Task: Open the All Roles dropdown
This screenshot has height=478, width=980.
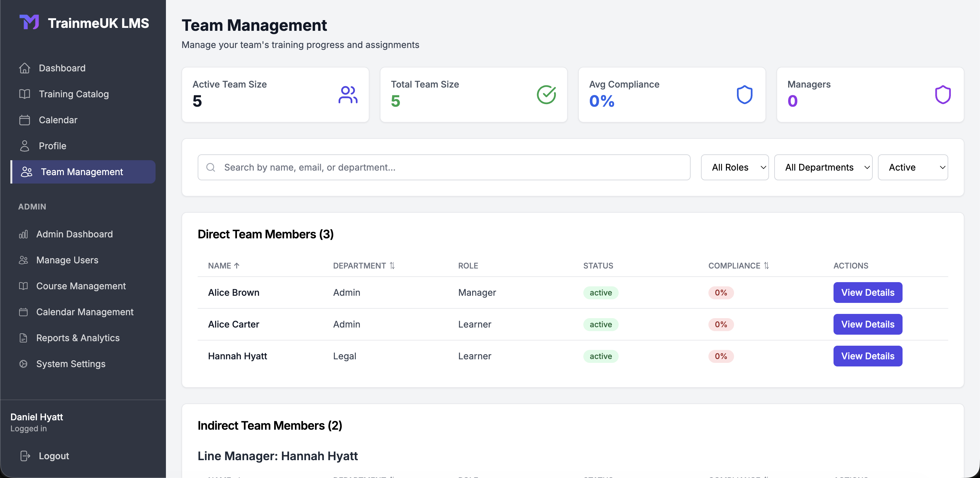Action: tap(735, 167)
